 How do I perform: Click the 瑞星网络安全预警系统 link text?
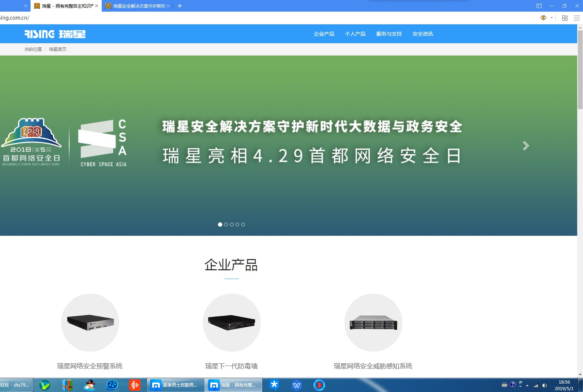90,366
